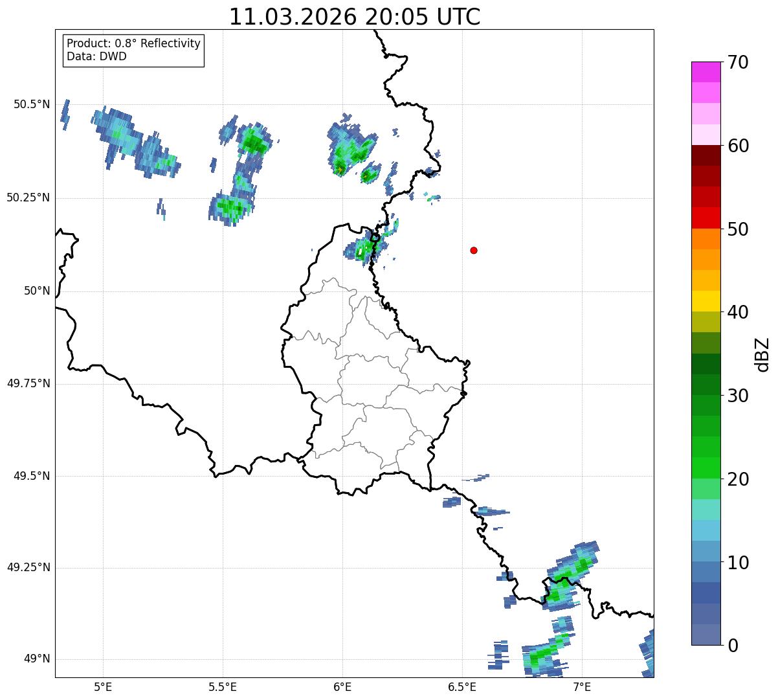This screenshot has width=778, height=700.
Task: Click the 49.25°N latitude label
Action: click(28, 568)
